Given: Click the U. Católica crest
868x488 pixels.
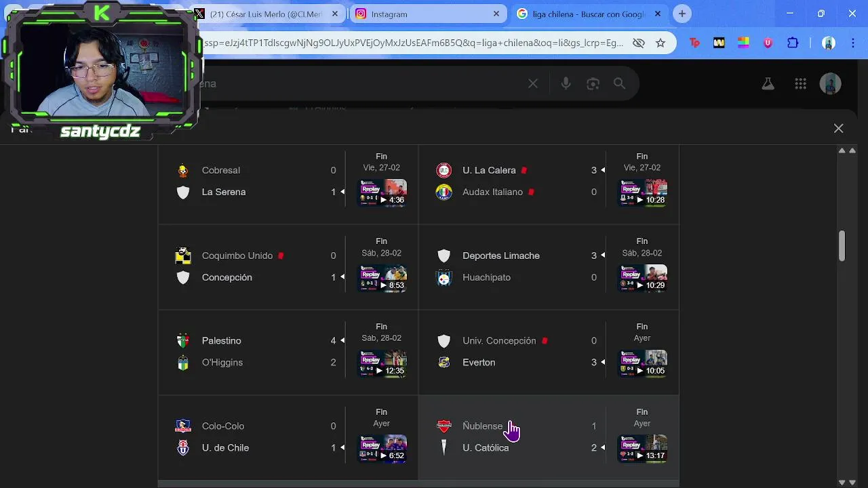Looking at the screenshot, I should 443,448.
